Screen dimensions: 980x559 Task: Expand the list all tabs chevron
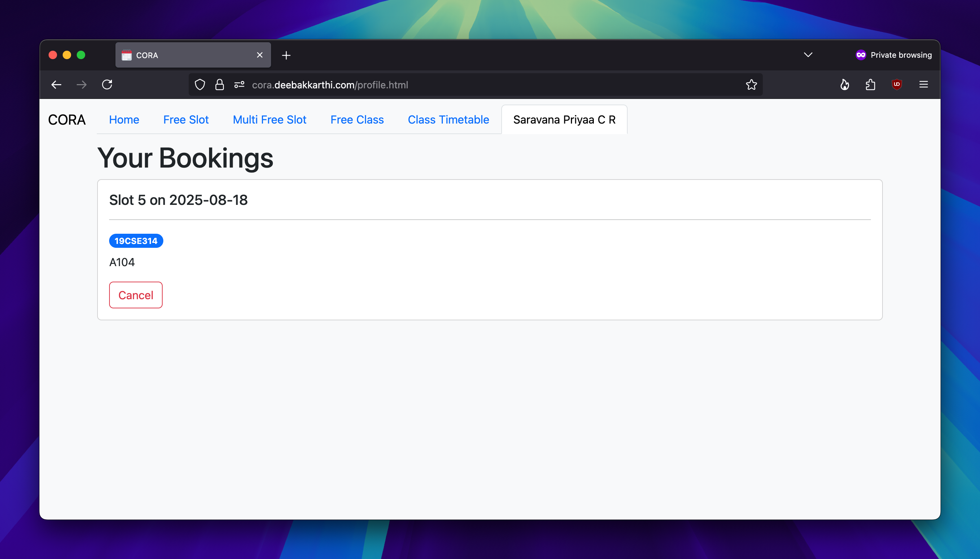pos(808,55)
